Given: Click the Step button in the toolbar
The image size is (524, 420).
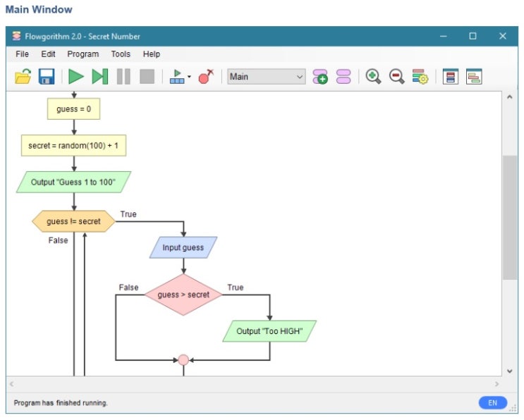Looking at the screenshot, I should coord(100,77).
